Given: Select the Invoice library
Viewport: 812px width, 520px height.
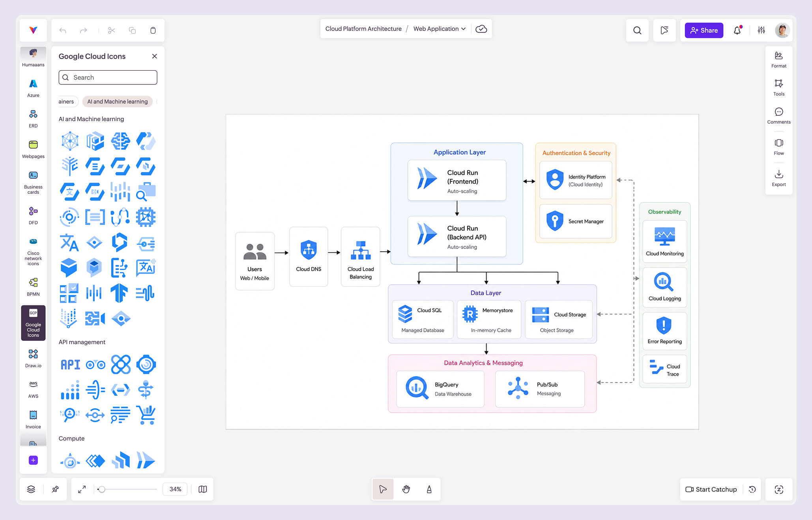Looking at the screenshot, I should tap(33, 419).
